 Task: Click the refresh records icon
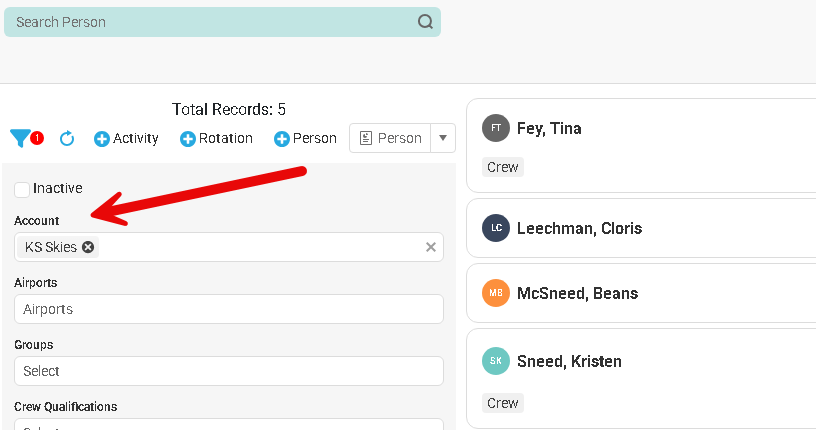(x=67, y=138)
